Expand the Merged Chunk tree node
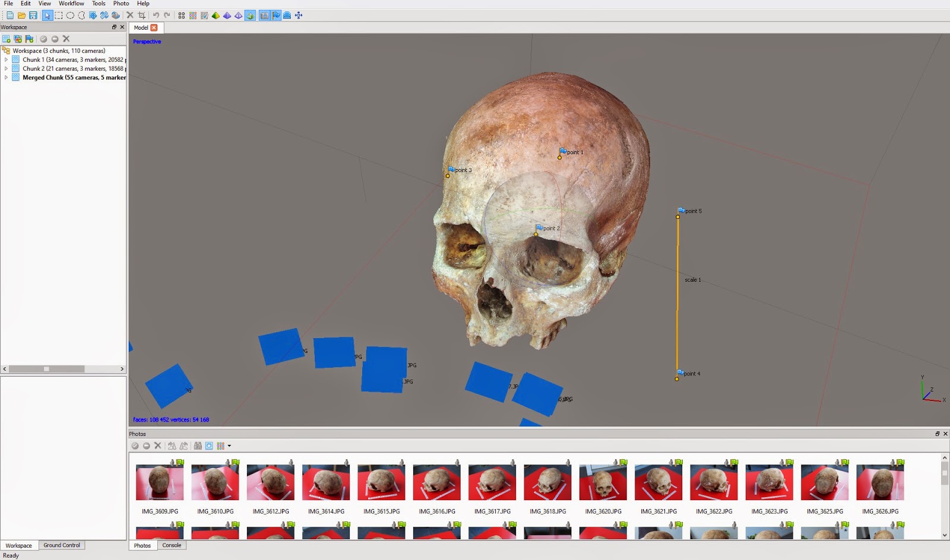The width and height of the screenshot is (950, 560). (6, 78)
